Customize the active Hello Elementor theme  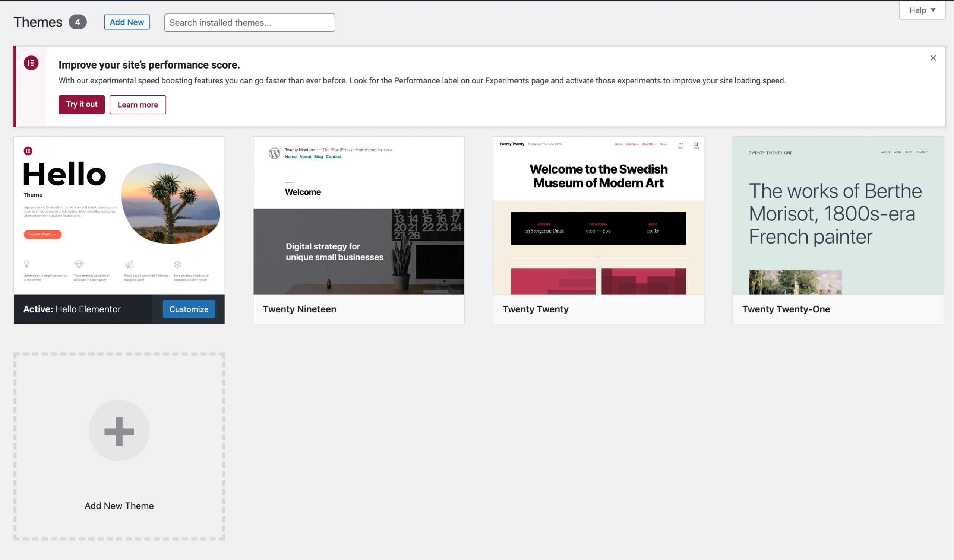[189, 309]
